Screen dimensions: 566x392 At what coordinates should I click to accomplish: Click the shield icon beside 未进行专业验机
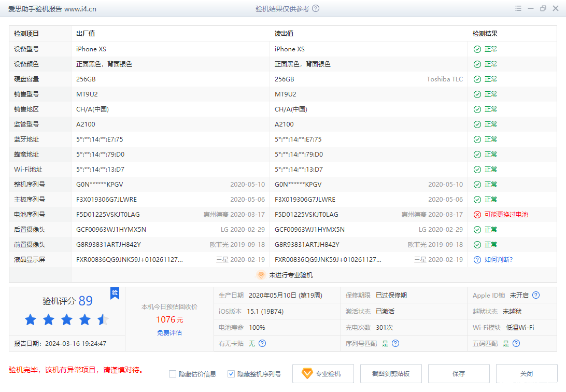[x=261, y=275]
